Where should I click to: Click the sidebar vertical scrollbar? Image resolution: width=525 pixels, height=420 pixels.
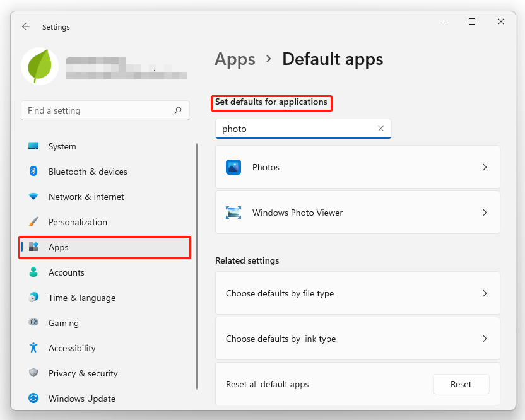coord(197,266)
